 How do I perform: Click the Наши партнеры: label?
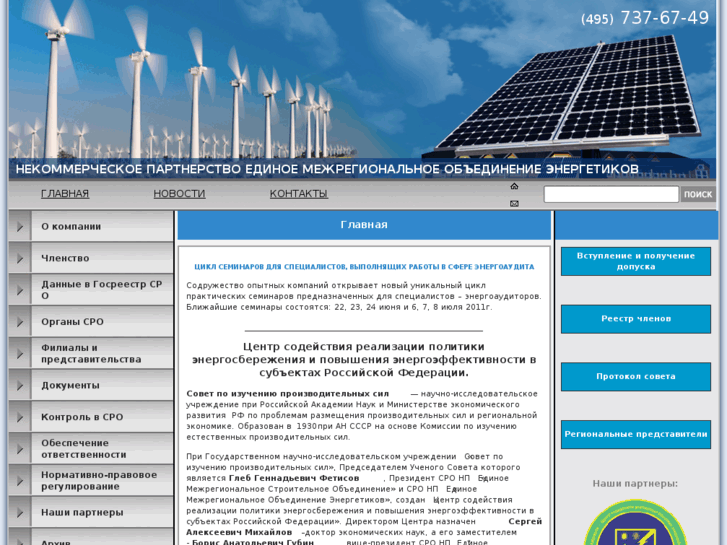click(x=635, y=484)
